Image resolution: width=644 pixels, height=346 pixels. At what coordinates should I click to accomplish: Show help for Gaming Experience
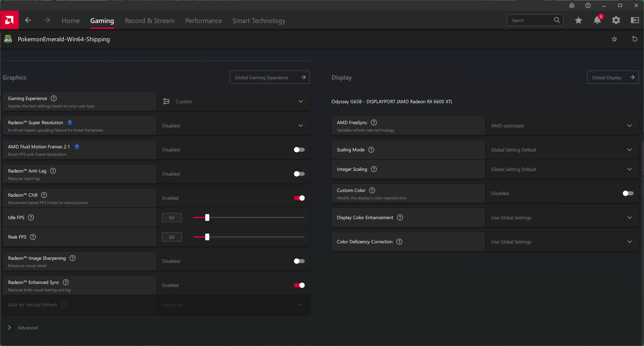click(x=54, y=98)
